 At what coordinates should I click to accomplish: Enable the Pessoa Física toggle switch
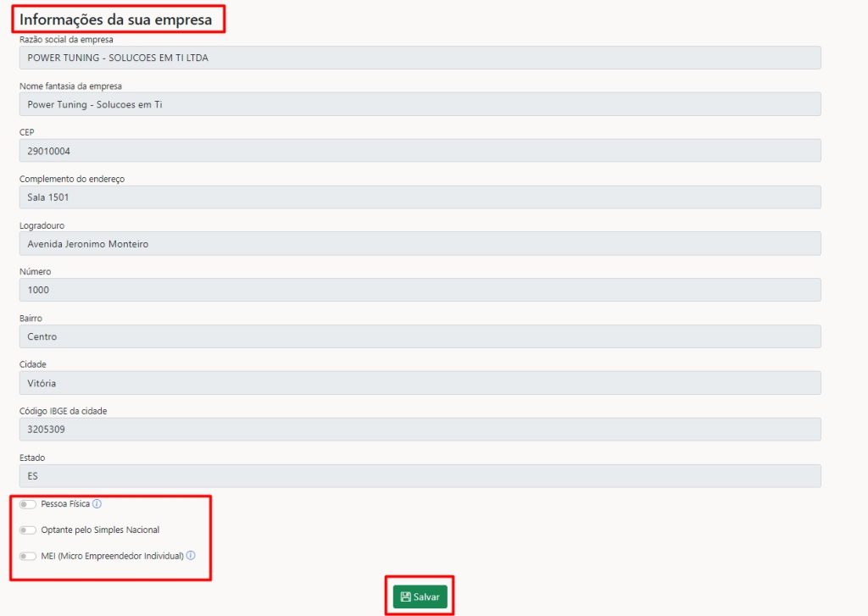[28, 504]
